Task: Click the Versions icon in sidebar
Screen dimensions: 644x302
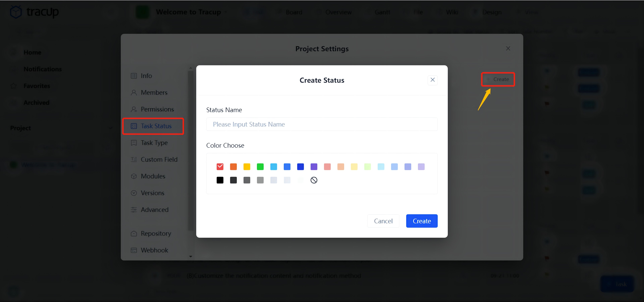Action: pos(134,193)
